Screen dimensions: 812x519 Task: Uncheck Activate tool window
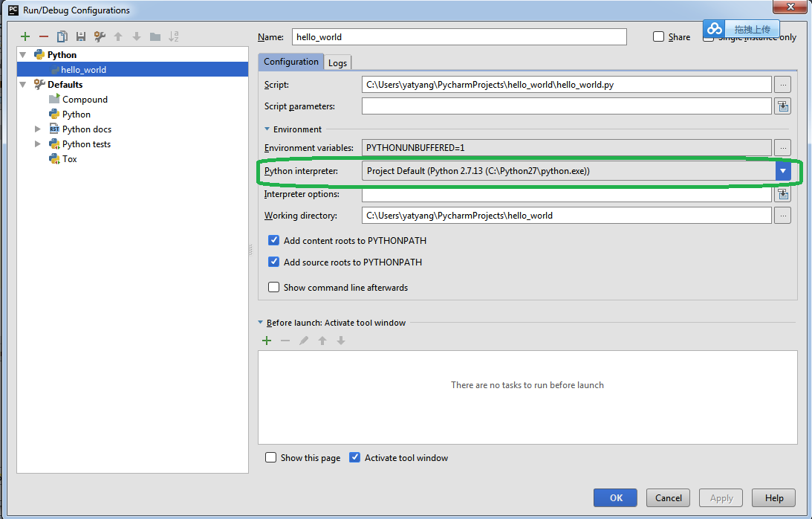[354, 458]
